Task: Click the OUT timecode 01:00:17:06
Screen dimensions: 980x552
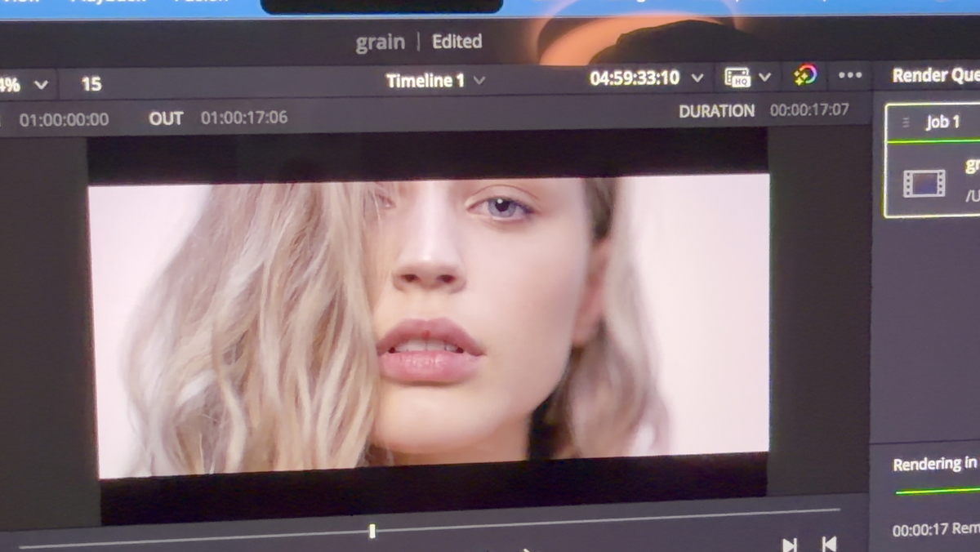Action: coord(244,118)
